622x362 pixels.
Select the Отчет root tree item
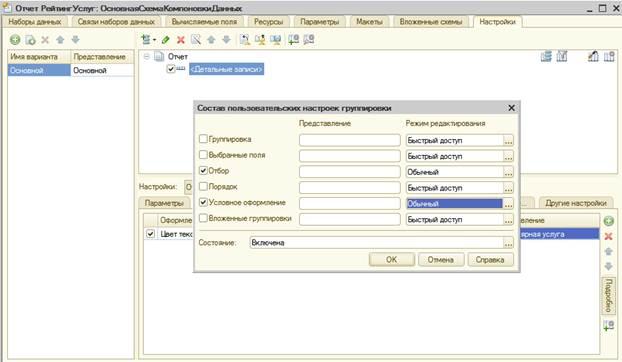coord(177,56)
